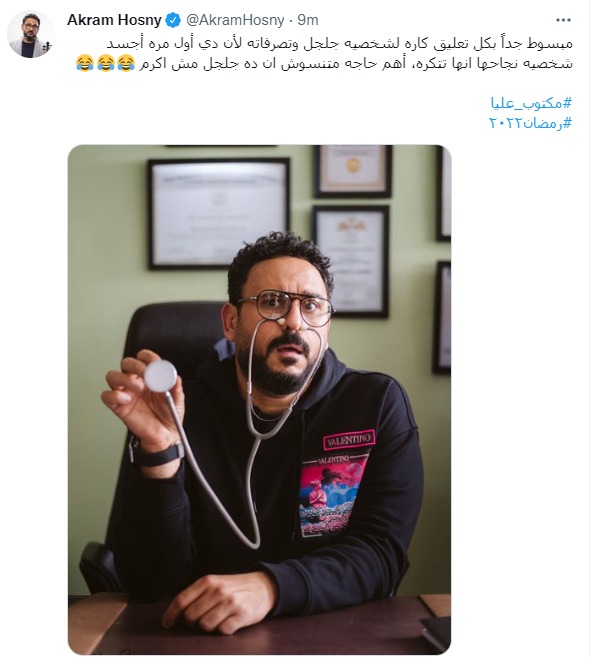This screenshot has height=658, width=591.
Task: Click the 9m tweet timestamp
Action: click(308, 20)
